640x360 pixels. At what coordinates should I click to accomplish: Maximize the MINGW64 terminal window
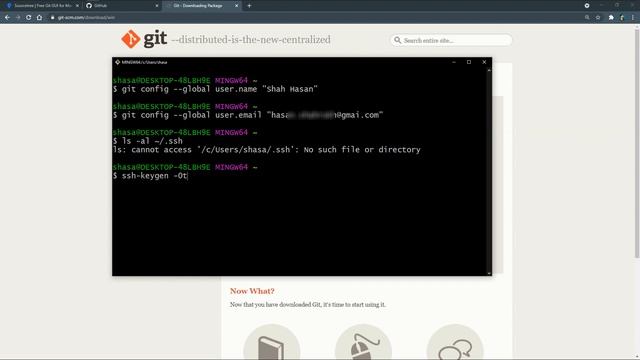point(469,62)
